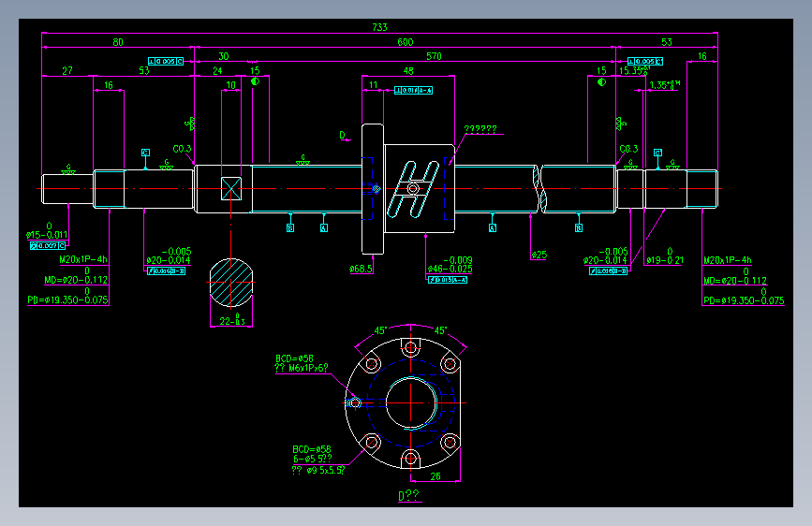Select the ø25 shaft diameter label
The image size is (812, 526).
click(539, 255)
